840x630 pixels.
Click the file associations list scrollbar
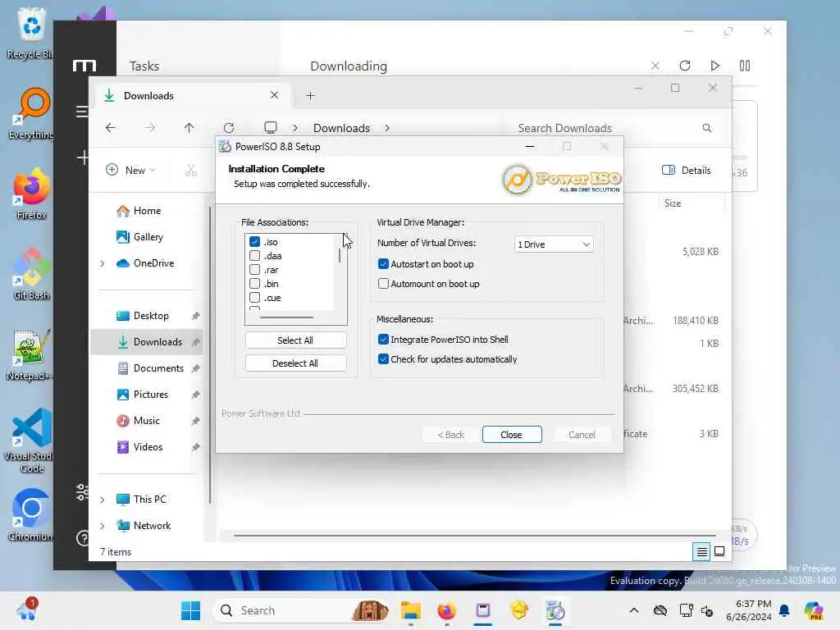point(340,256)
